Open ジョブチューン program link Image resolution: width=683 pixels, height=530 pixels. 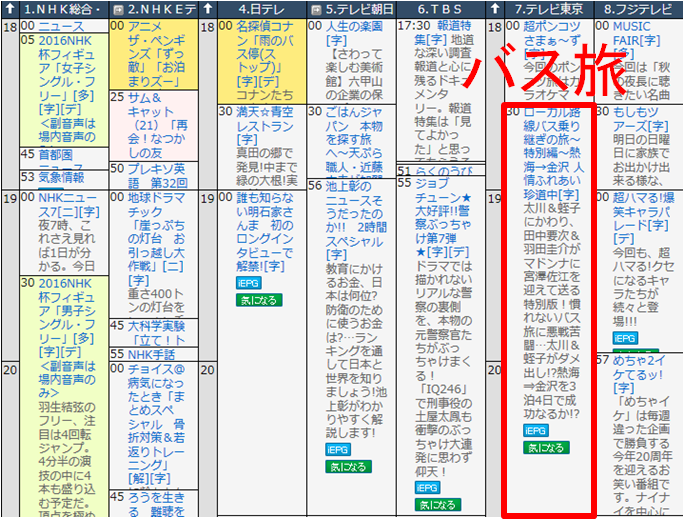point(444,218)
